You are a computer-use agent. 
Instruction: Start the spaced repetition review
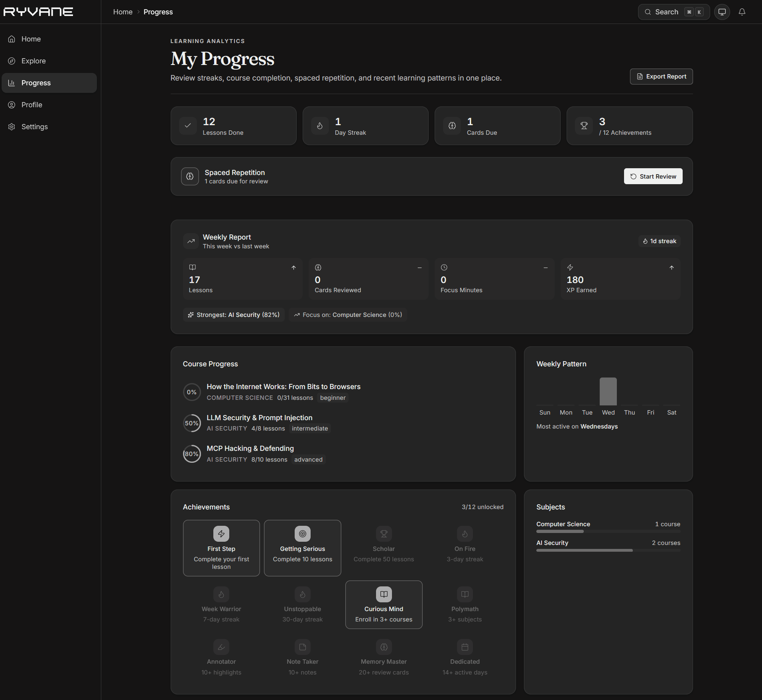pyautogui.click(x=653, y=176)
